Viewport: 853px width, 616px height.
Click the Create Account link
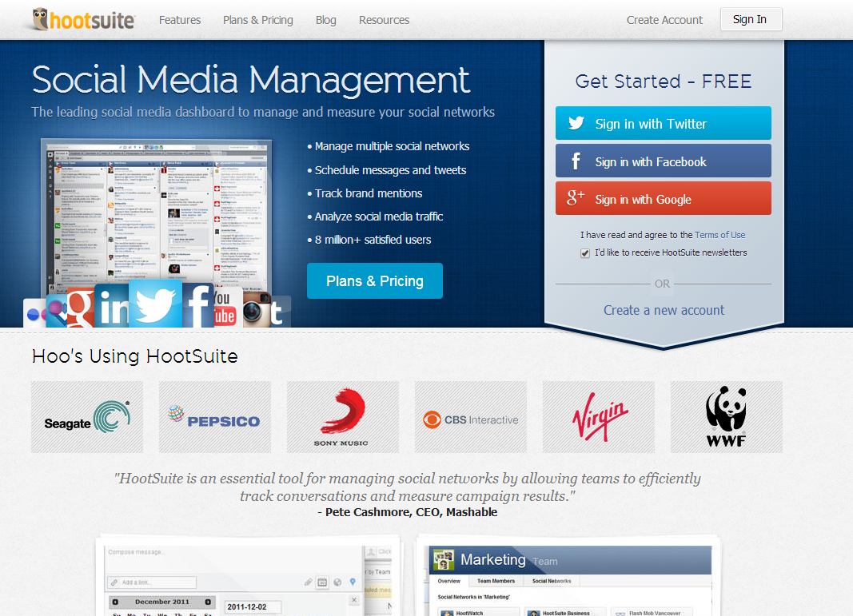coord(664,20)
